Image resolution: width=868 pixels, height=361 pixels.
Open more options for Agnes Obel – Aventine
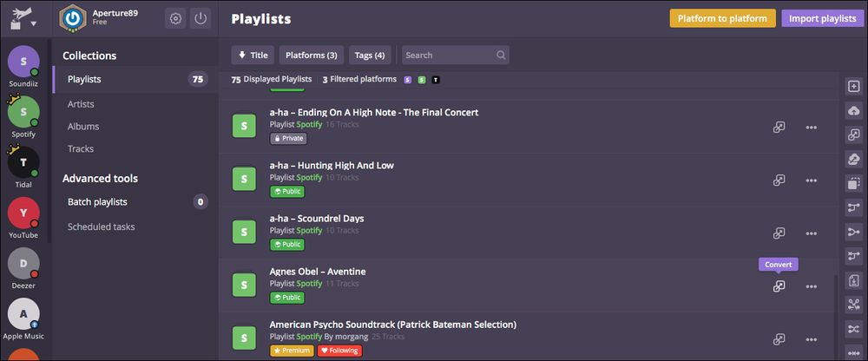click(811, 286)
